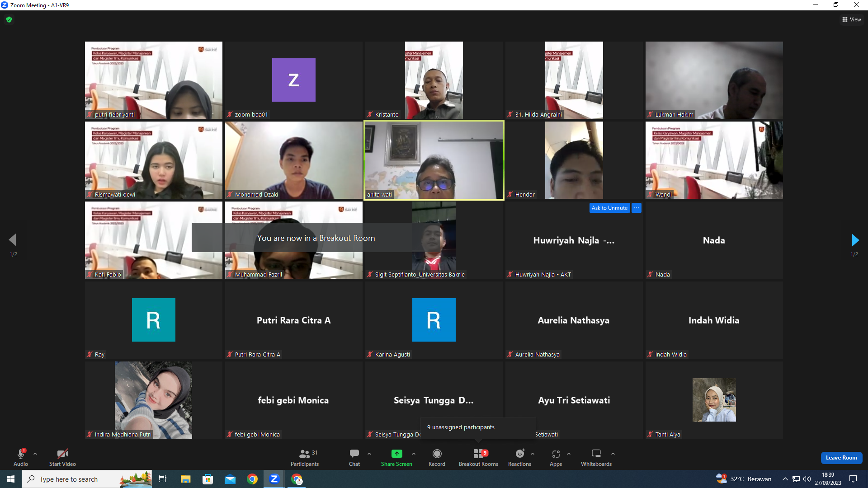Expand chat options arrow beside Chat
This screenshot has width=868, height=488.
(369, 454)
